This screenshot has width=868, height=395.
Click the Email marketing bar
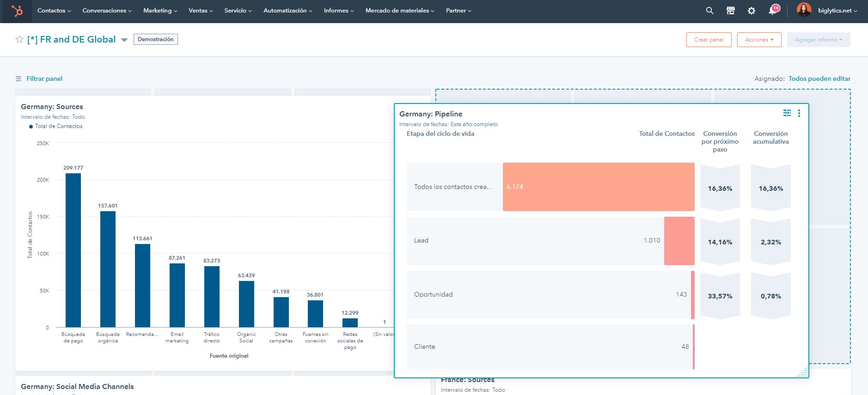177,295
